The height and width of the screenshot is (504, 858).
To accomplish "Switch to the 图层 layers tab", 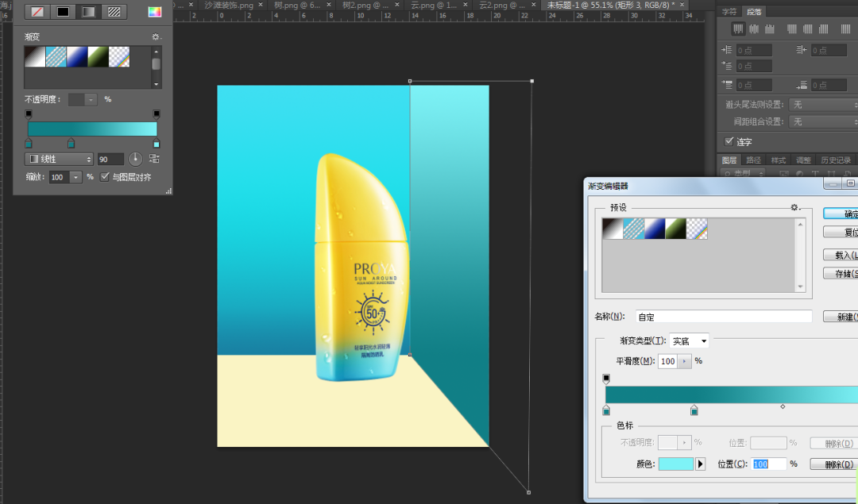I will pos(729,160).
